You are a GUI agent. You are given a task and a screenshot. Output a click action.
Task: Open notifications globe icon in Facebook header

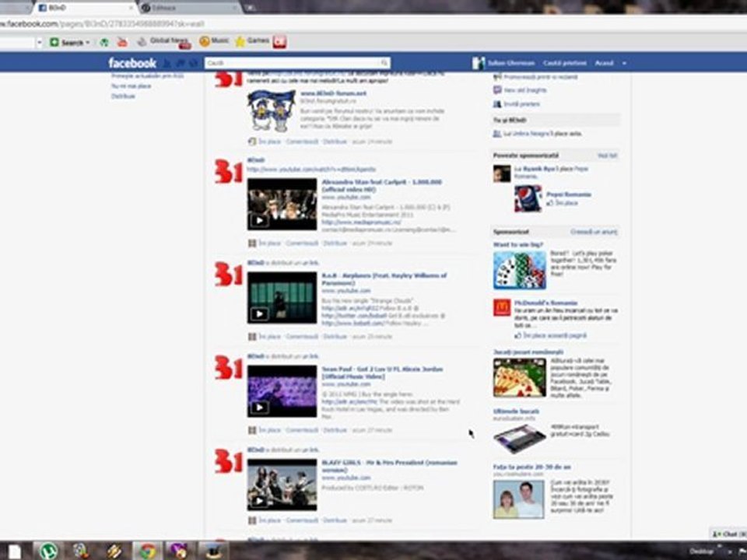coord(194,63)
